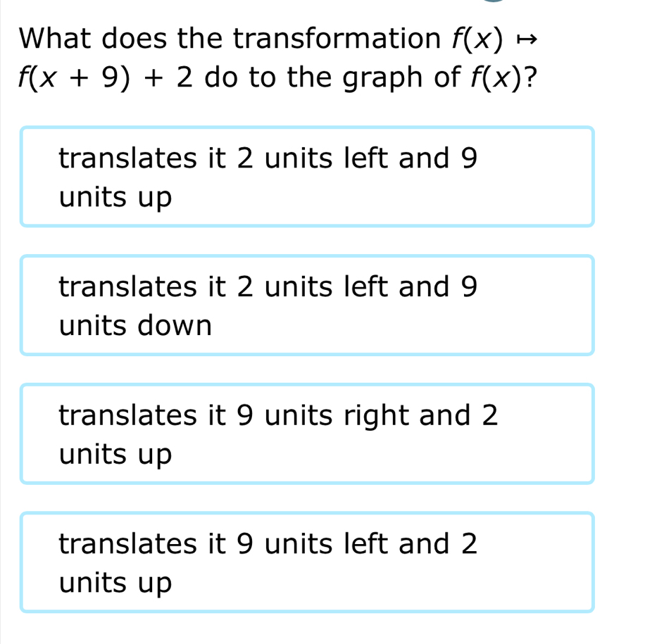Viewport: 664px width, 644px height.
Task: Click the expression f(x + 9) + 2
Action: [x=106, y=76]
